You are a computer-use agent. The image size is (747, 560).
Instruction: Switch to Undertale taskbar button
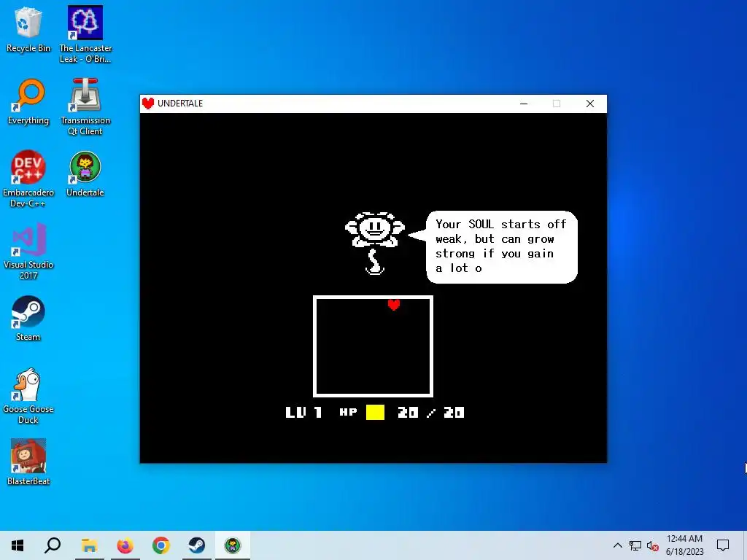[233, 545]
